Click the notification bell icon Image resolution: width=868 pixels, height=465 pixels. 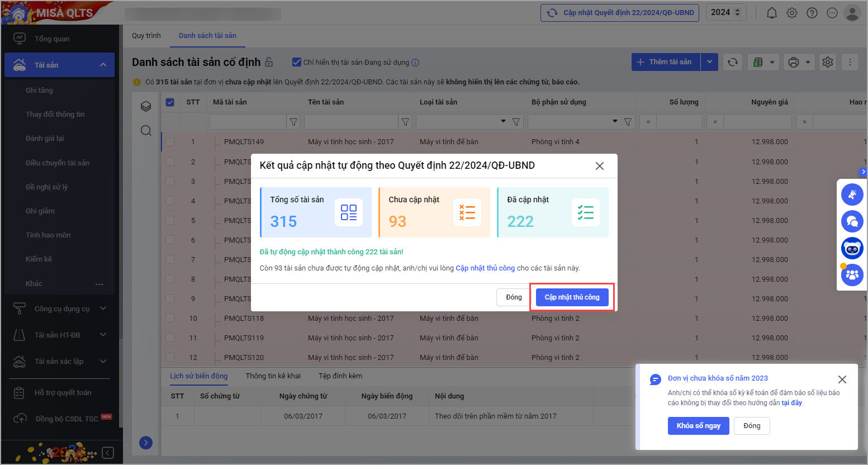click(x=771, y=13)
